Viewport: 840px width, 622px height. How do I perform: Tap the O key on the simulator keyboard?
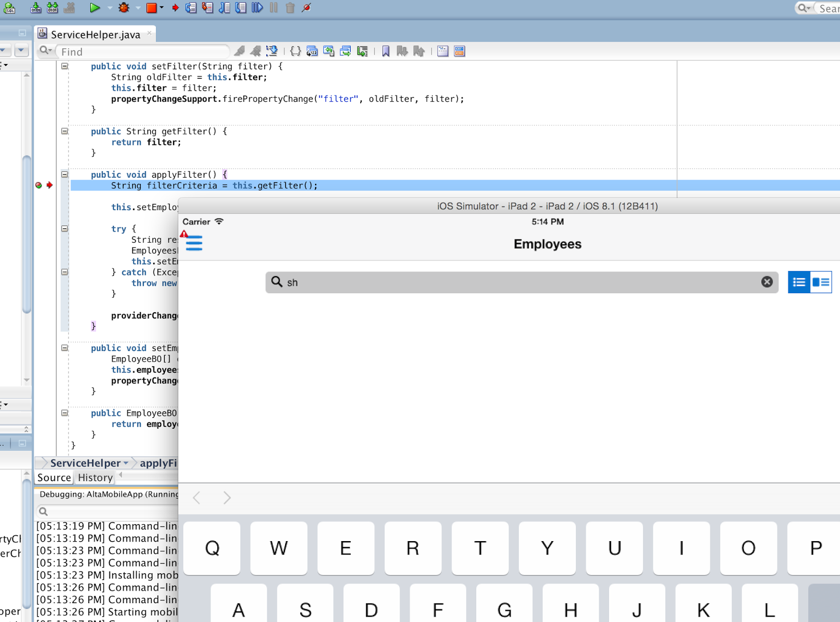click(749, 548)
